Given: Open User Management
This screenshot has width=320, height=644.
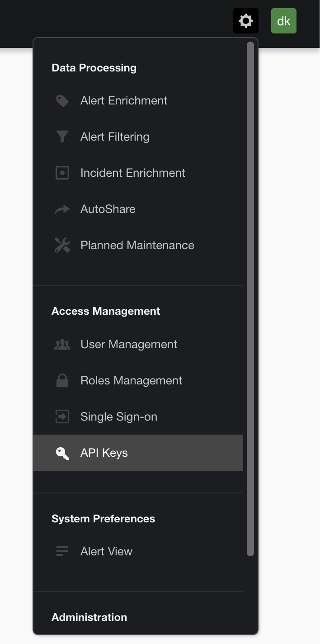Looking at the screenshot, I should (x=129, y=344).
